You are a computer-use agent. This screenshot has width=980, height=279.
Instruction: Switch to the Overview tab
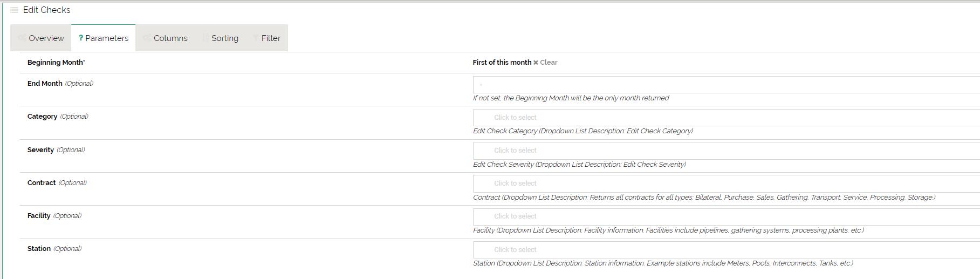[x=46, y=38]
